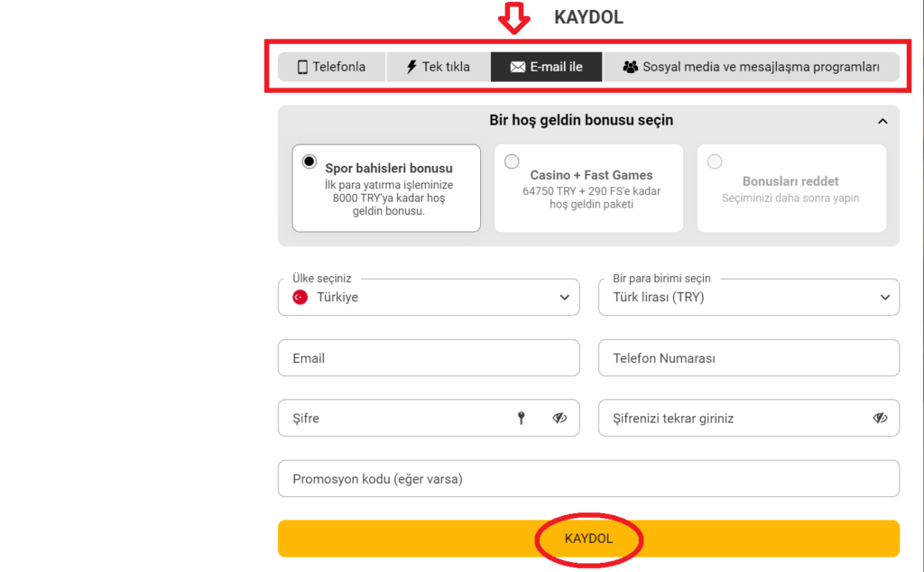Click the Seçiminizi daha sonra yapın text
924x572 pixels.
coord(790,198)
